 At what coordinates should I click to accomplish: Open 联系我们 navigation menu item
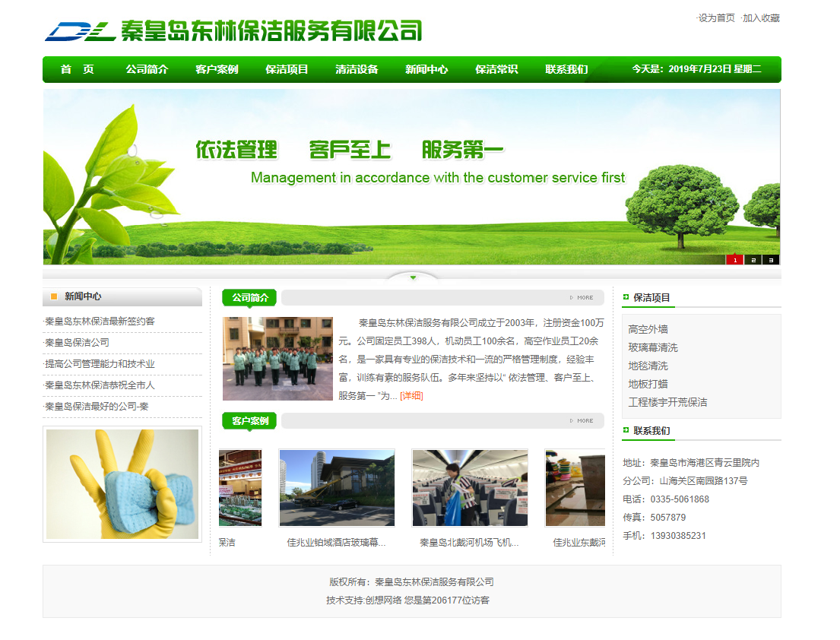click(x=566, y=69)
